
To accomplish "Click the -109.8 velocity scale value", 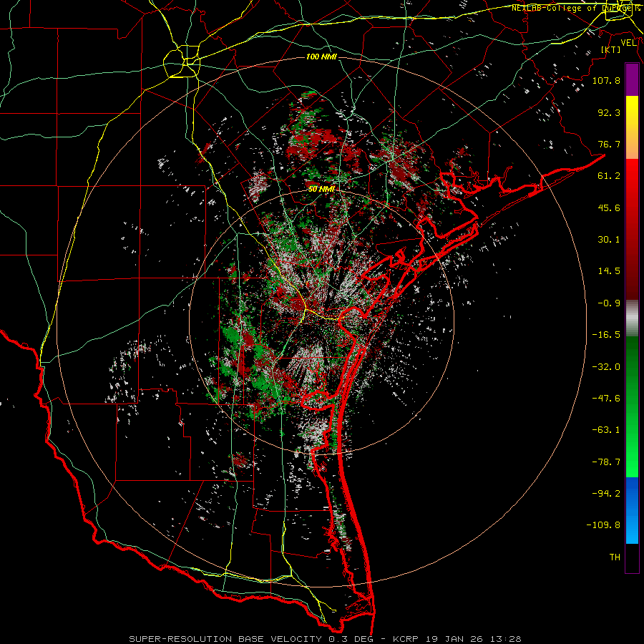I will pyautogui.click(x=603, y=525).
